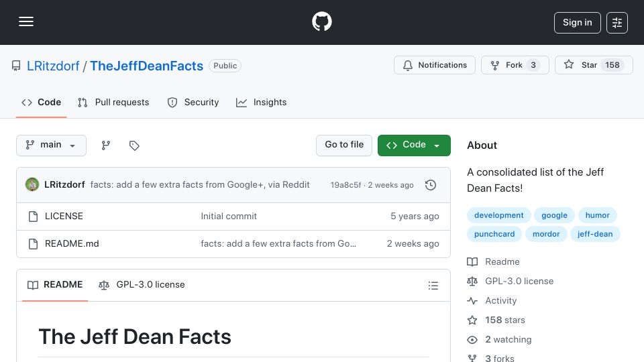This screenshot has height=362, width=644.
Task: View commit history clock icon
Action: click(x=431, y=185)
